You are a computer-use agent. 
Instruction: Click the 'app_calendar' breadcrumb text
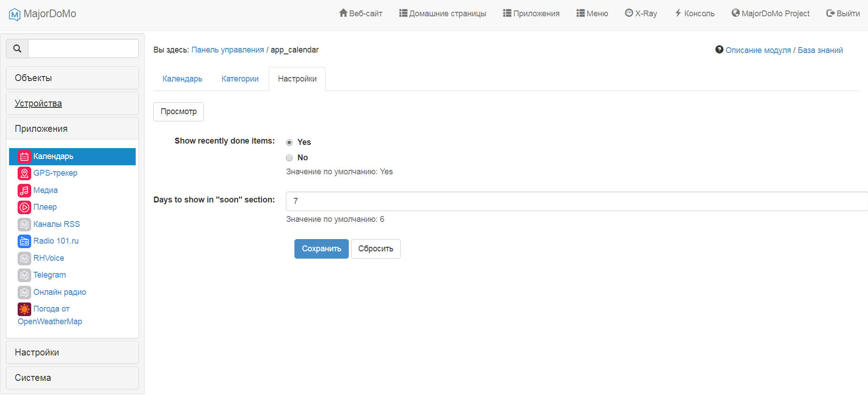coord(294,50)
